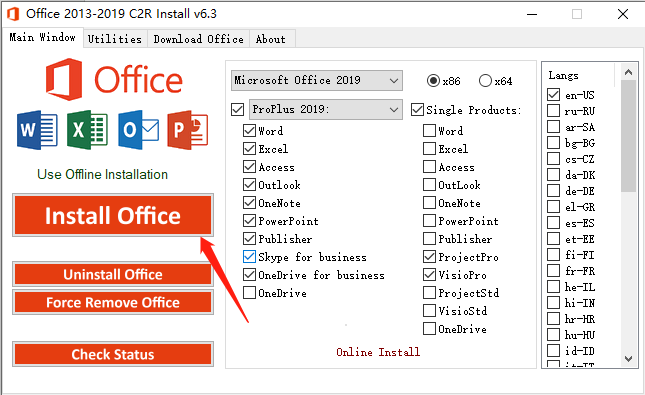This screenshot has height=395, width=645.
Task: Expand the Microsoft Office 2019 version dropdown
Action: pos(317,80)
